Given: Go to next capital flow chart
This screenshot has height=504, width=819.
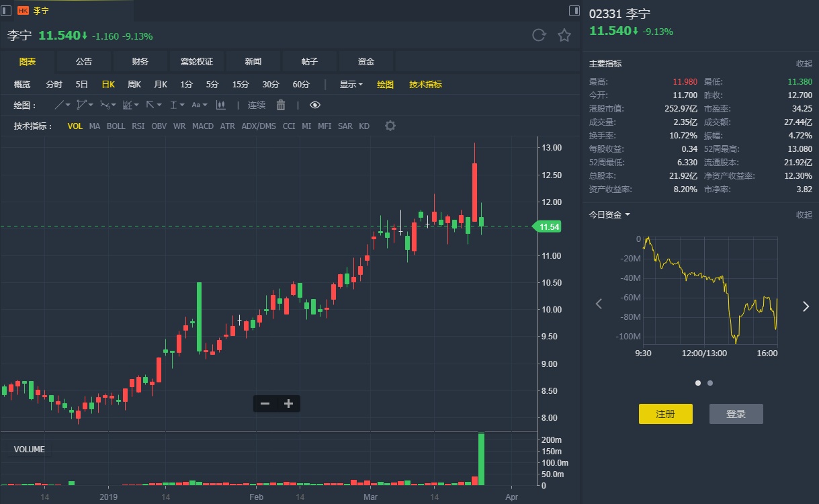Looking at the screenshot, I should 806,306.
